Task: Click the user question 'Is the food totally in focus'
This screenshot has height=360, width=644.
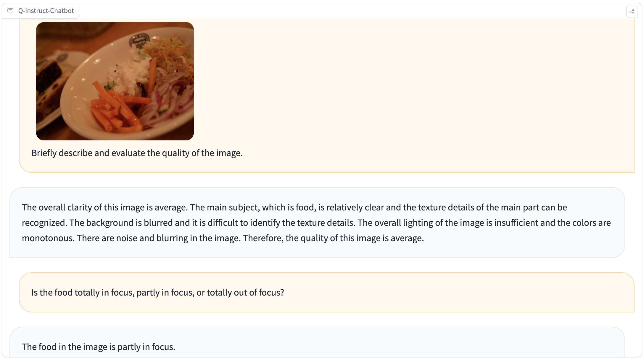Action: point(158,292)
